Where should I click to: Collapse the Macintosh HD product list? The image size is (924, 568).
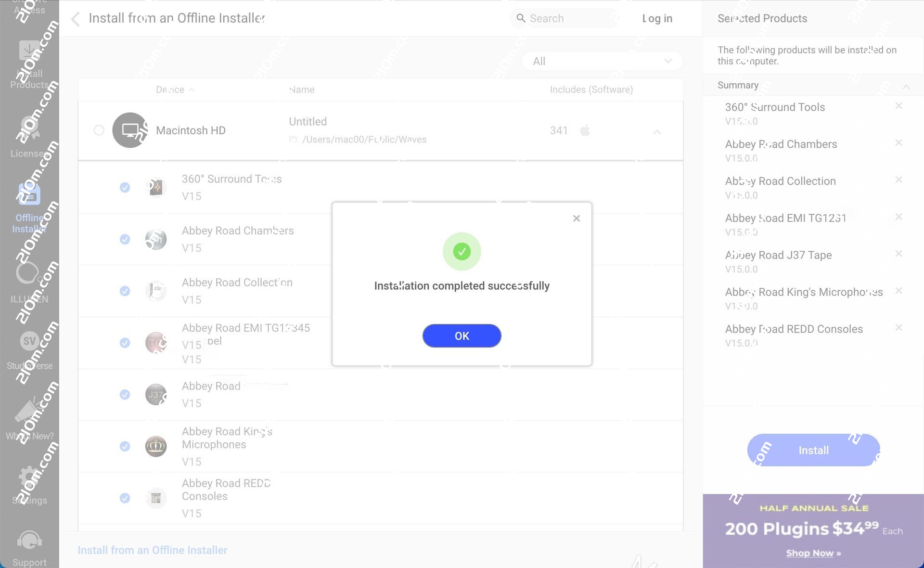pyautogui.click(x=657, y=132)
